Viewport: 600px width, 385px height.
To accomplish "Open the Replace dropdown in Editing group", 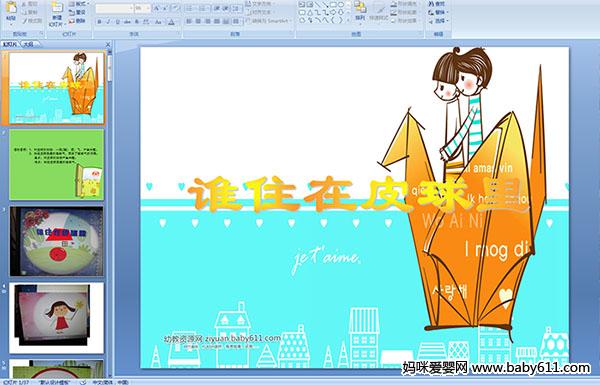I will [x=439, y=12].
